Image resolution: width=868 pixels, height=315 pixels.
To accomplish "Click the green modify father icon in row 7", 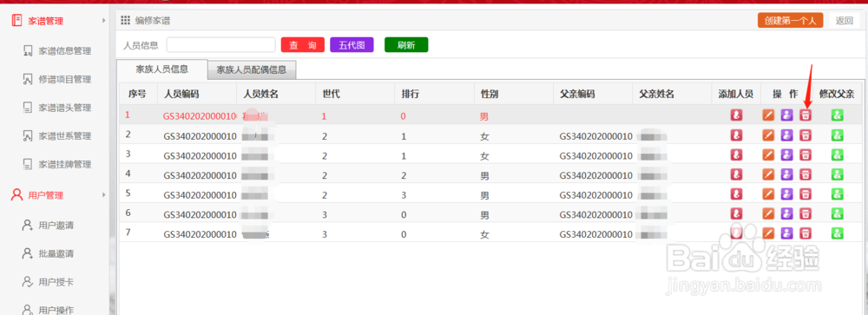I will pos(837,233).
